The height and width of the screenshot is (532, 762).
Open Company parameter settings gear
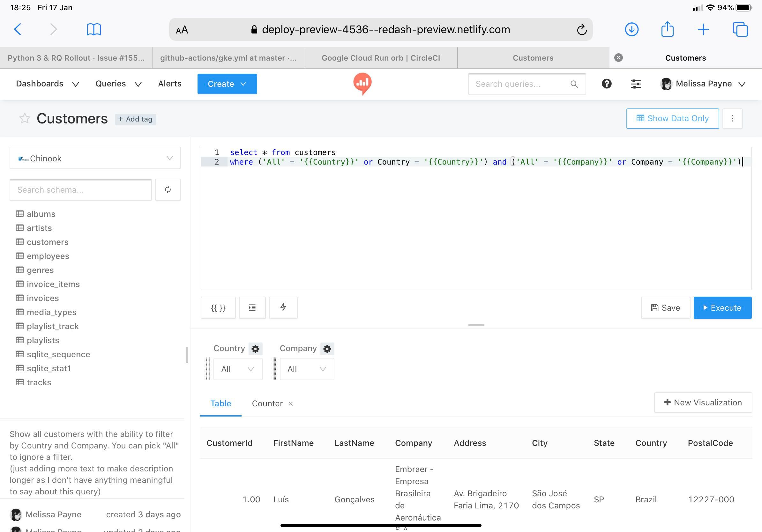[327, 349]
